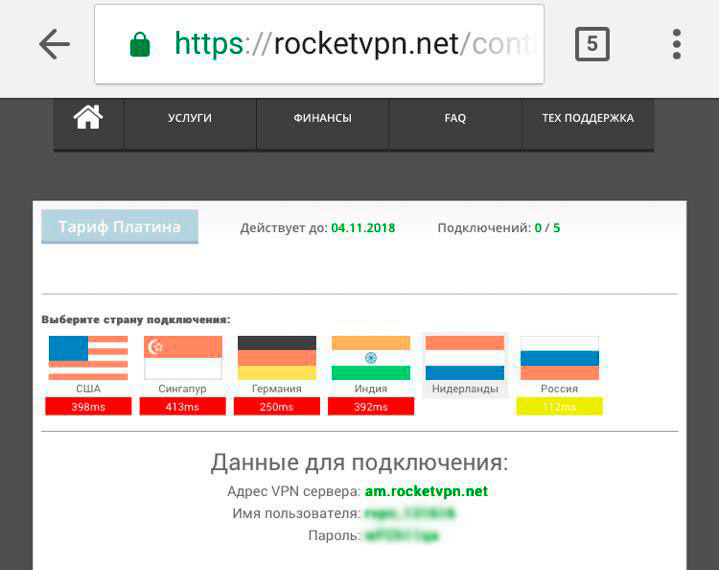Image resolution: width=719 pixels, height=570 pixels.
Task: Go to the home icon in site navigation
Action: coord(88,118)
